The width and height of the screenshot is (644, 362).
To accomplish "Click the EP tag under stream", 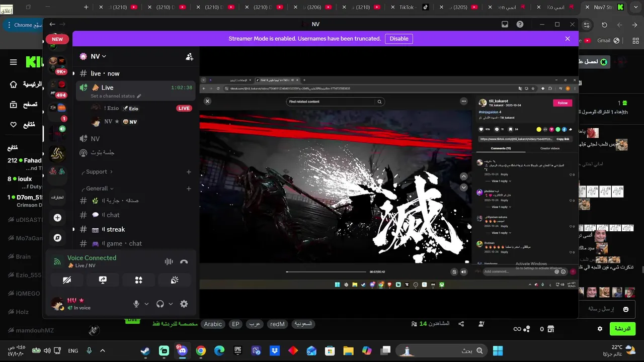I will click(235, 324).
